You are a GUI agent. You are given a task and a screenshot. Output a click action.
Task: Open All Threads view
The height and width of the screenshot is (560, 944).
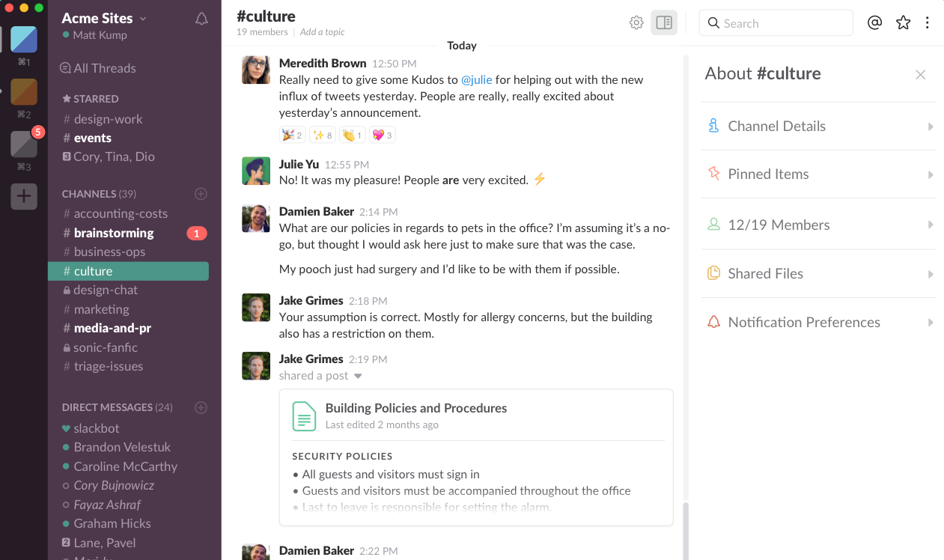(x=98, y=68)
